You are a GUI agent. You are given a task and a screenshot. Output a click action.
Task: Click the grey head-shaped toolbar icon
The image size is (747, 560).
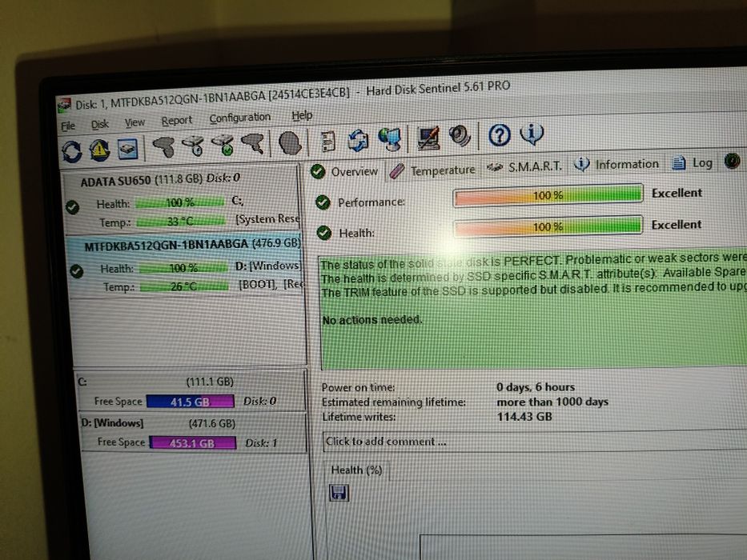pos(290,143)
